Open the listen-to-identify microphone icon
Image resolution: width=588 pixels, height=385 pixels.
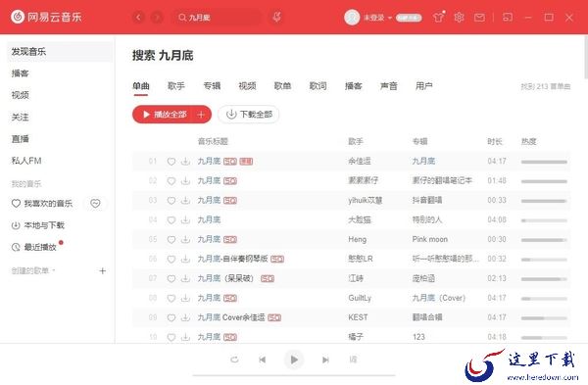coord(276,17)
